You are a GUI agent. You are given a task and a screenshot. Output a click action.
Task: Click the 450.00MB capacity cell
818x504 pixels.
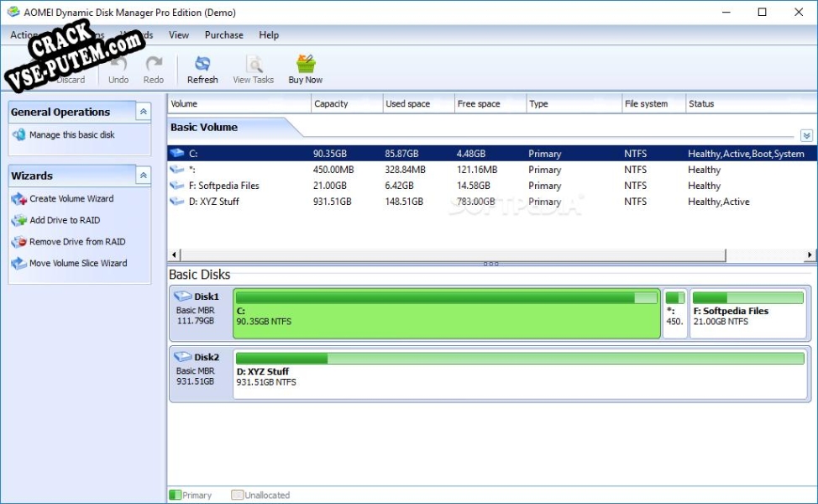333,170
